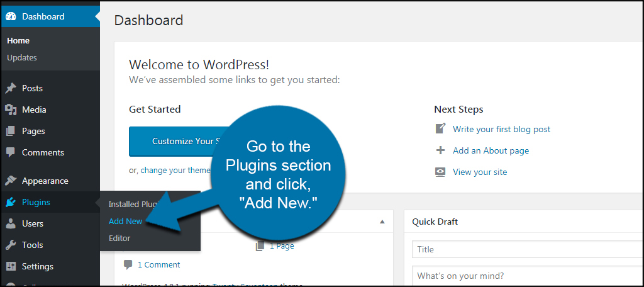
Task: Open Updates under Dashboard menu
Action: [x=22, y=57]
